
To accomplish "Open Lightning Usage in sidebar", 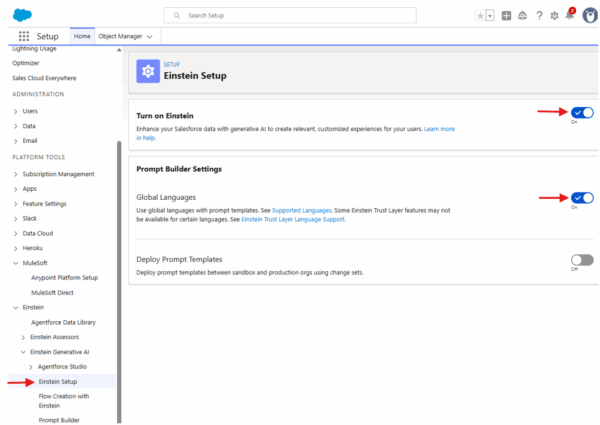I will point(34,49).
